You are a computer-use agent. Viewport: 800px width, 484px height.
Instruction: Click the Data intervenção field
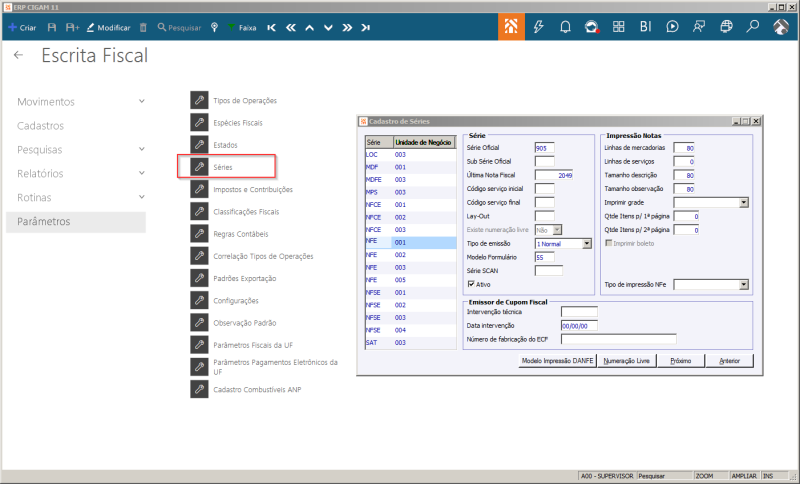click(579, 326)
